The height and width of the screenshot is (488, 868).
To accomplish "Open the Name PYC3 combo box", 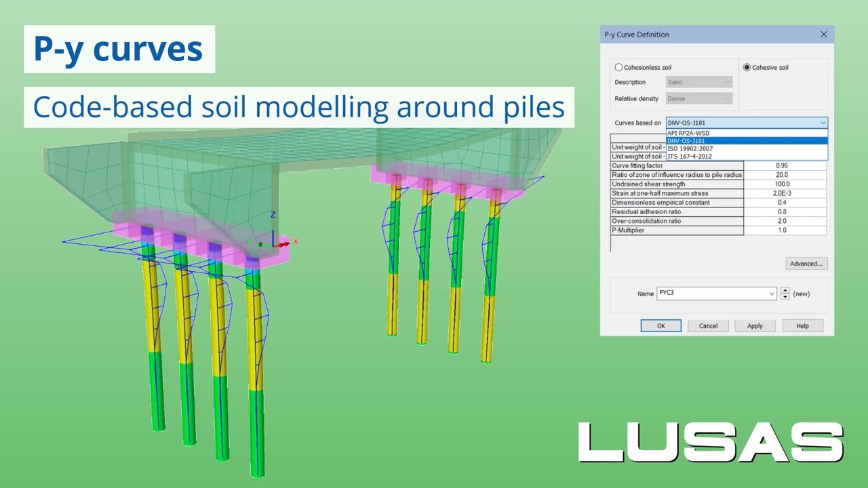I will pyautogui.click(x=717, y=293).
